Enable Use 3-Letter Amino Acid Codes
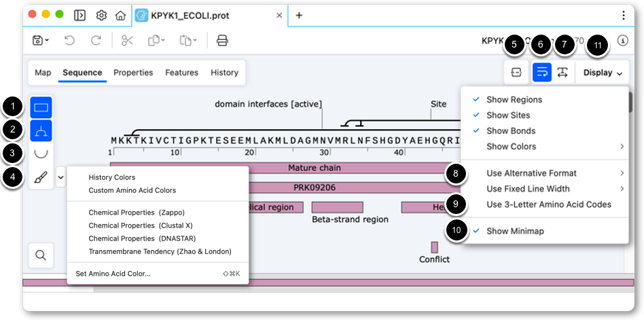 click(545, 205)
